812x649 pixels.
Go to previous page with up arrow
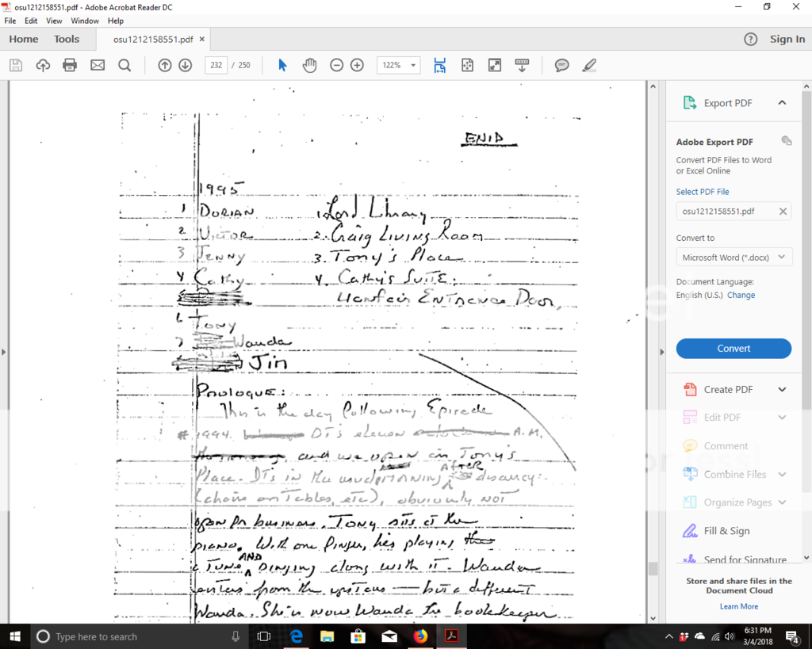click(x=164, y=65)
